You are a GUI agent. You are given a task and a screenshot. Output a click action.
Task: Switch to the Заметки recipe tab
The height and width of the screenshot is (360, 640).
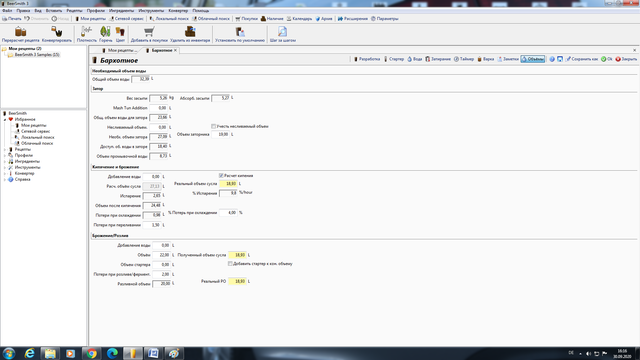tap(508, 59)
